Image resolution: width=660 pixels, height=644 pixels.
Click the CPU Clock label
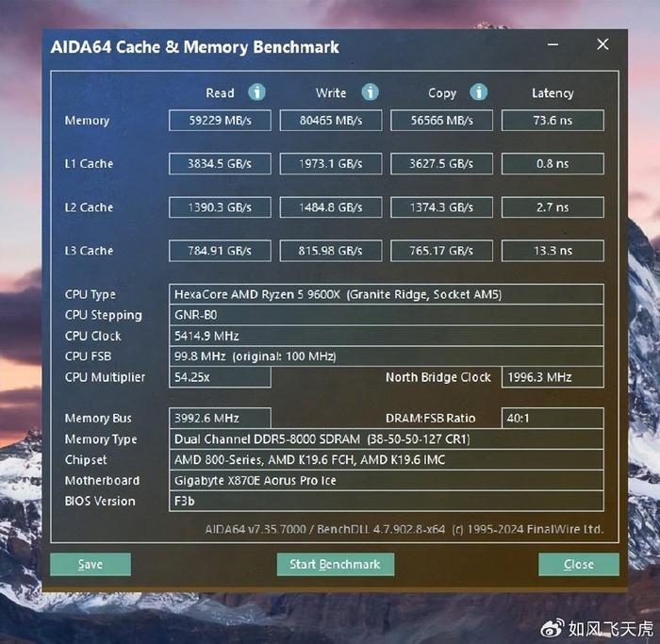[x=92, y=336]
